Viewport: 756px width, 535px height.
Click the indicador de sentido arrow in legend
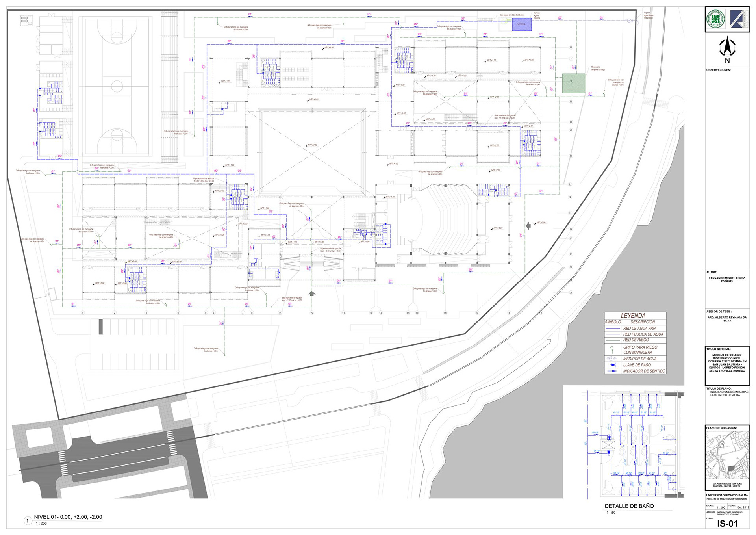click(613, 371)
